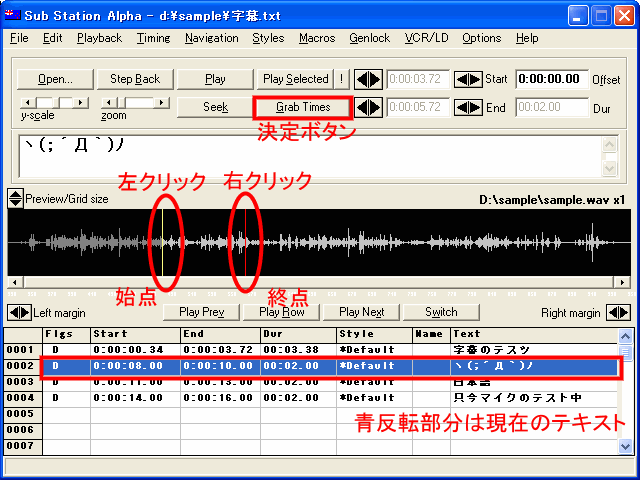This screenshot has width=640, height=480.
Task: Click arrows left of 0:00:05.72 field
Action: [369, 107]
